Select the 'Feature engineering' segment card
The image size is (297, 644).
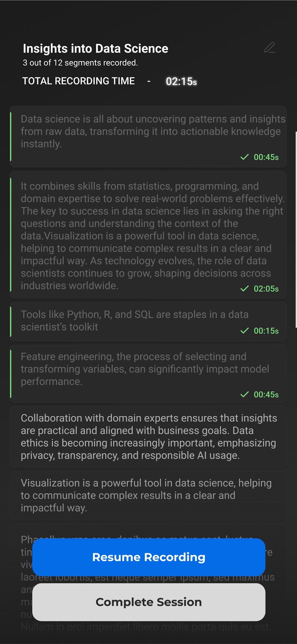pos(148,374)
